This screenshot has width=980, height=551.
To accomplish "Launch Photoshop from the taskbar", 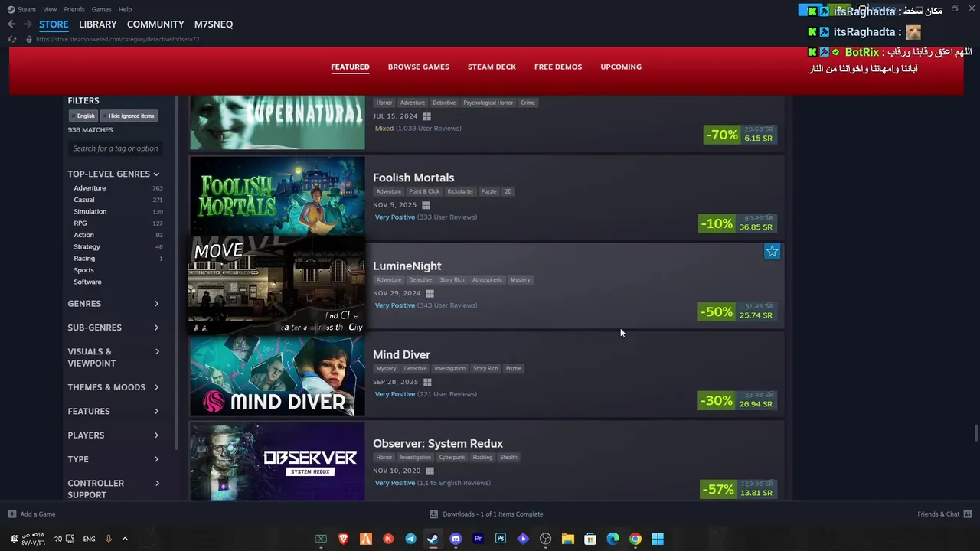I will coord(501,539).
